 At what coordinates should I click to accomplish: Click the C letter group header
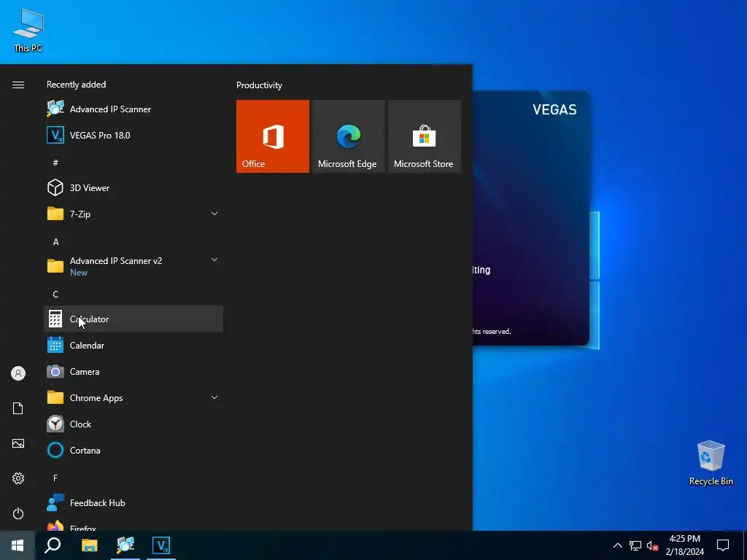coord(55,295)
